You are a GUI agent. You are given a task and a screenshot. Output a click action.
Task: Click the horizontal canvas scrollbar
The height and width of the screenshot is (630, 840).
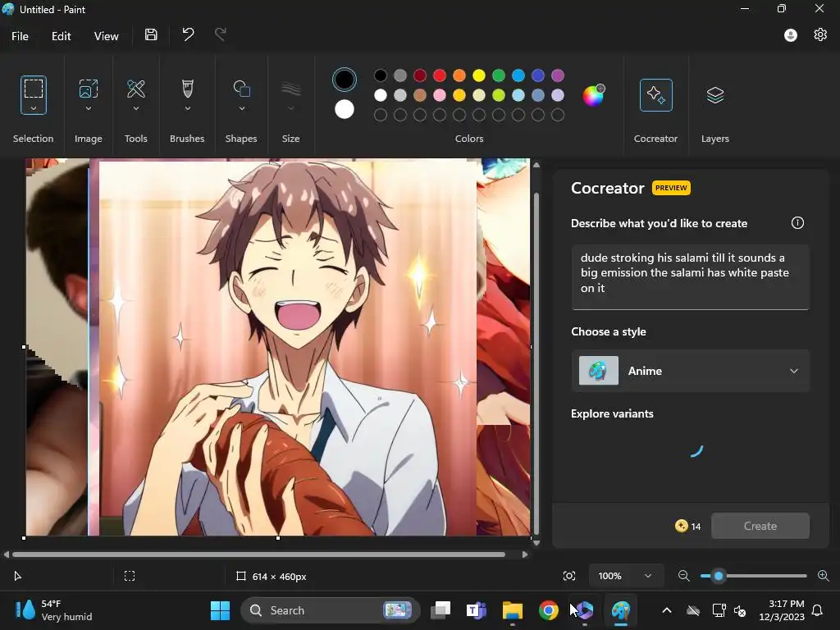pos(258,555)
